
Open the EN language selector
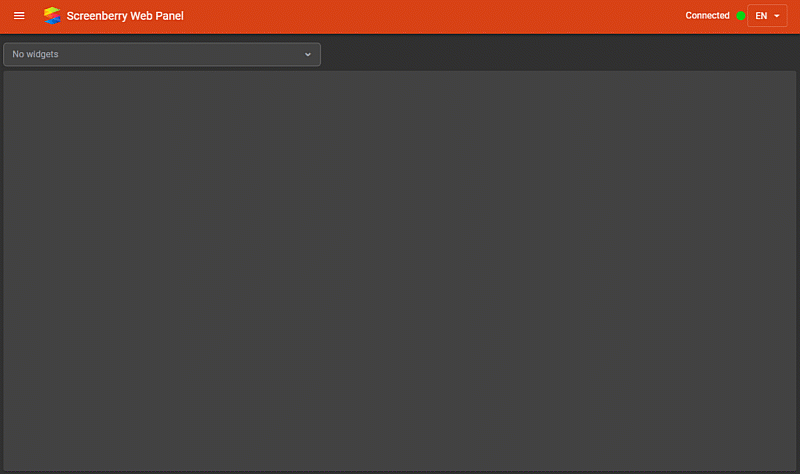[767, 16]
